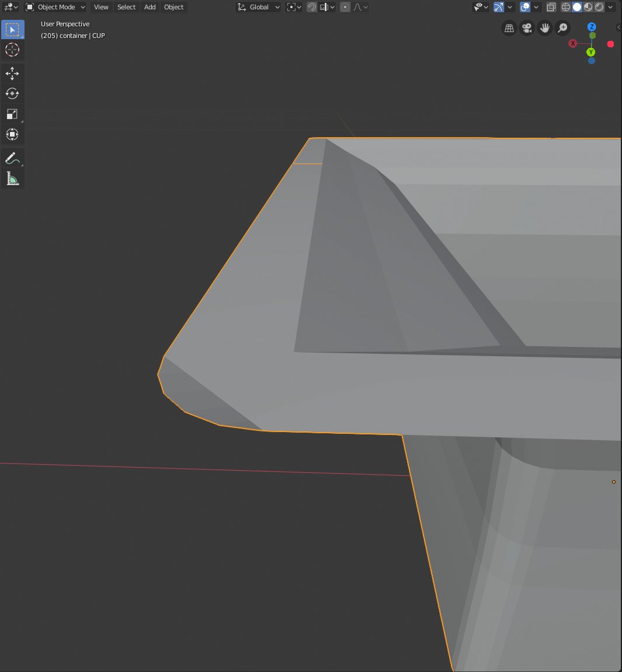This screenshot has height=672, width=622.
Task: Switch to material preview shading
Action: coord(588,7)
